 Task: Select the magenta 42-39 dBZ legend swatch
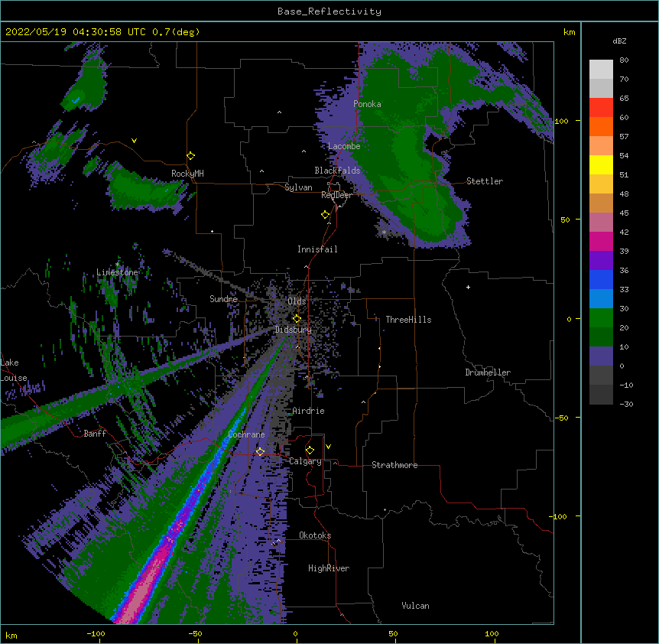601,241
